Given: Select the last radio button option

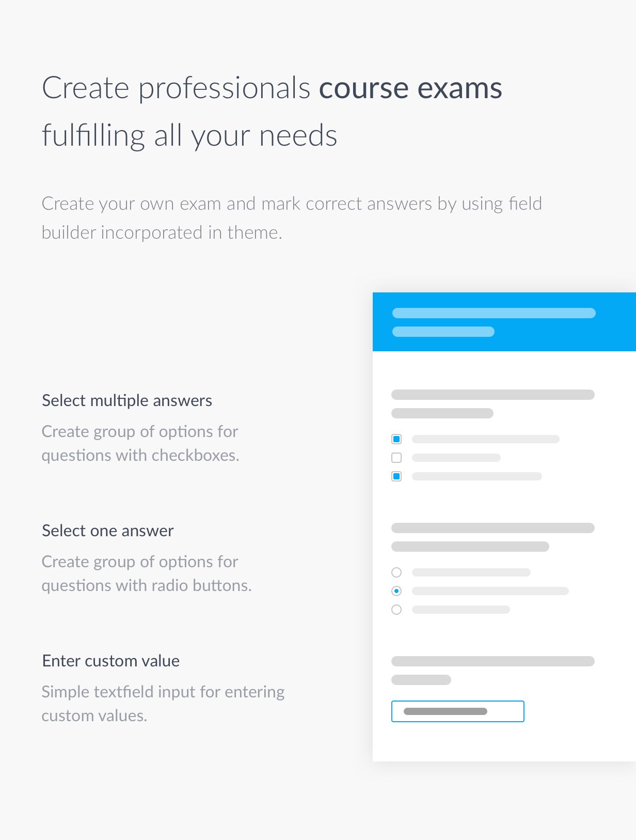Looking at the screenshot, I should pos(396,610).
